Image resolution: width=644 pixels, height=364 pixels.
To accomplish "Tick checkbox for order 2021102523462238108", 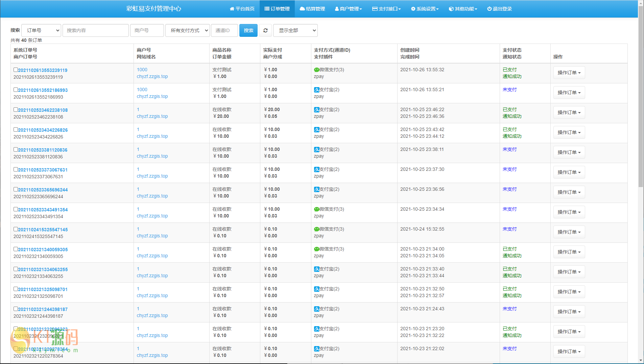I will pos(16,110).
